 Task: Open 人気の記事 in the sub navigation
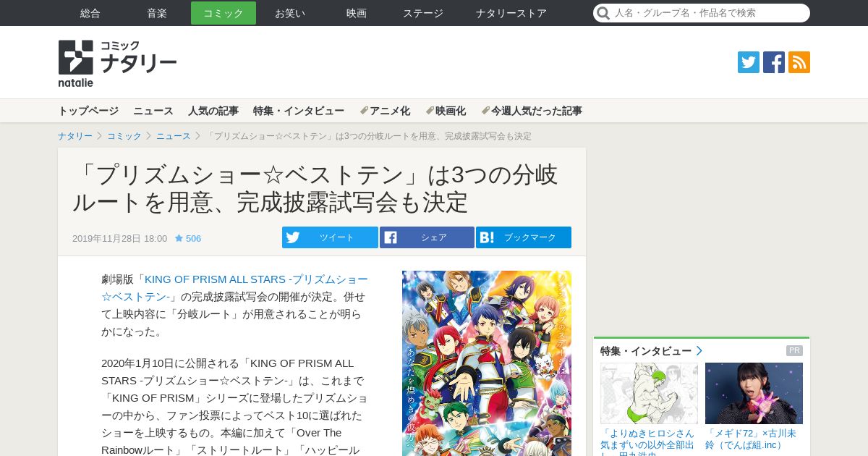point(213,111)
